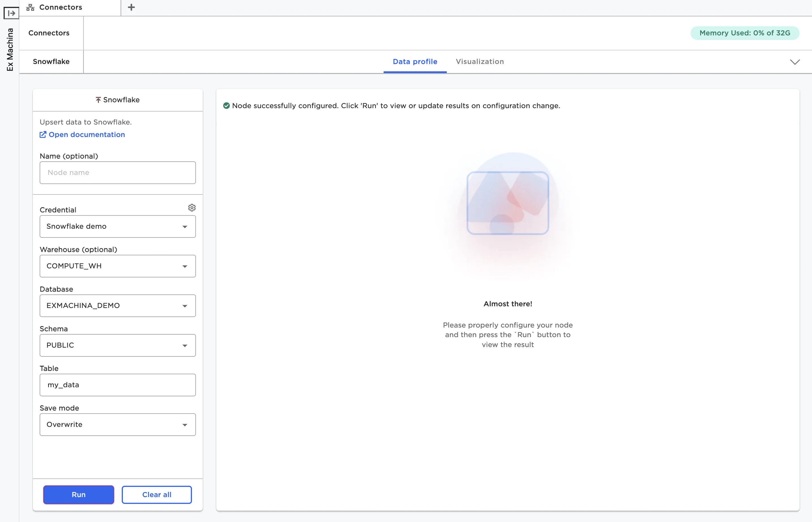Expand the Warehouse dropdown COMPUTE_WH
This screenshot has width=812, height=522.
(x=117, y=266)
